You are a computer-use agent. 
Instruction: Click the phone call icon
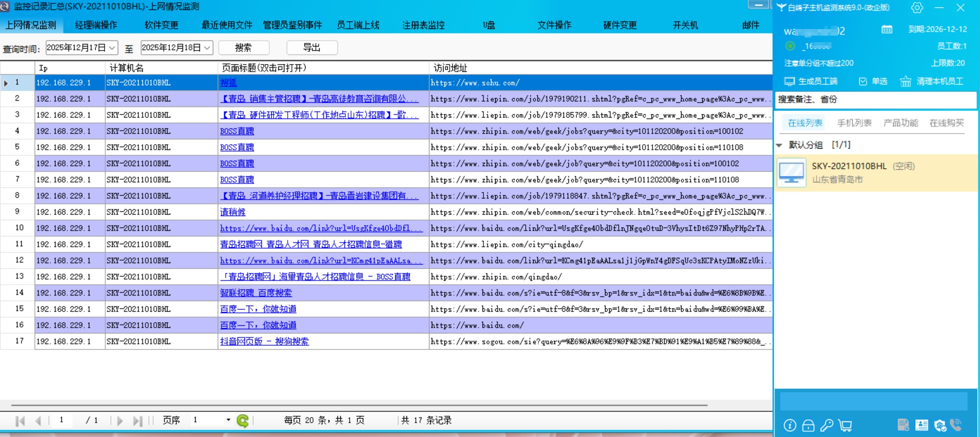click(x=956, y=425)
